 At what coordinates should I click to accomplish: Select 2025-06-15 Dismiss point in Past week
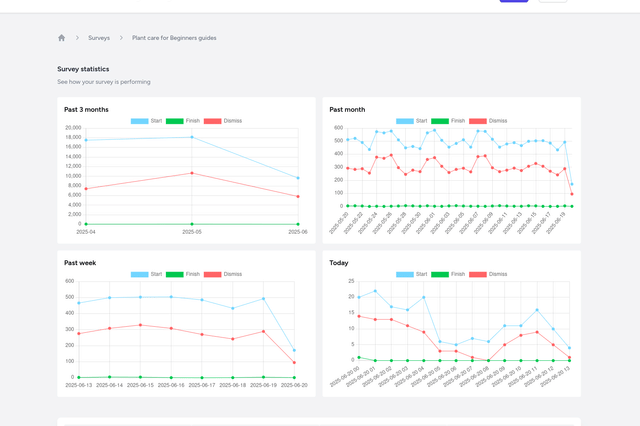(x=140, y=325)
